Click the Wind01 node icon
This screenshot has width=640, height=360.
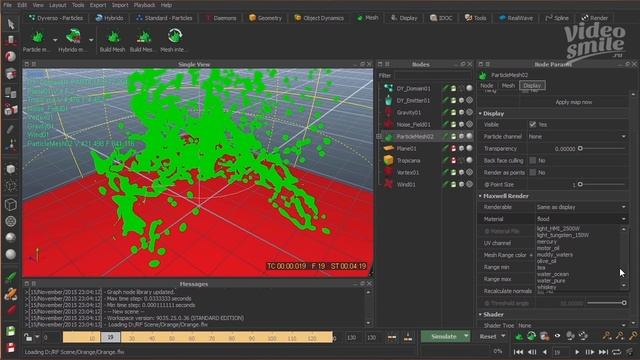point(389,184)
